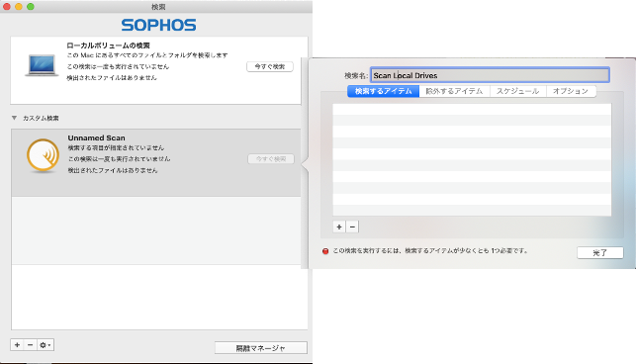Zoom the 検索 window with green button
The image size is (636, 364).
[31, 7]
